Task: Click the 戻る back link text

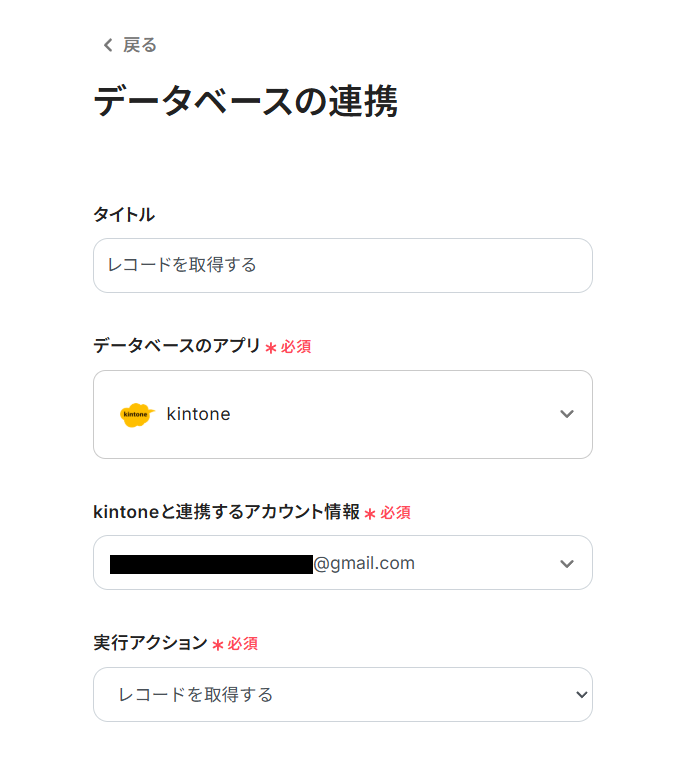Action: pos(139,45)
